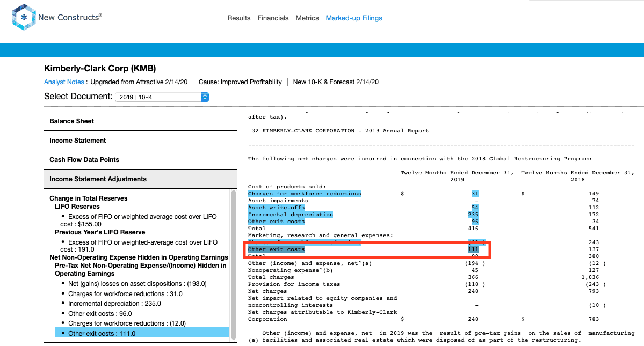Viewport: 644px width, 346px height.
Task: Click Charges for workforce reductions : 31.0 item
Action: [x=125, y=294]
